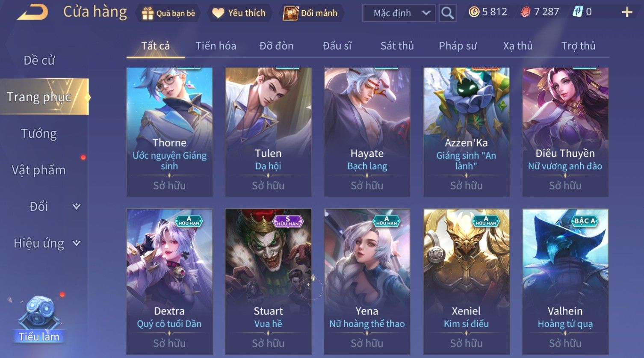Select the Đề cử sidebar entry

(x=39, y=60)
